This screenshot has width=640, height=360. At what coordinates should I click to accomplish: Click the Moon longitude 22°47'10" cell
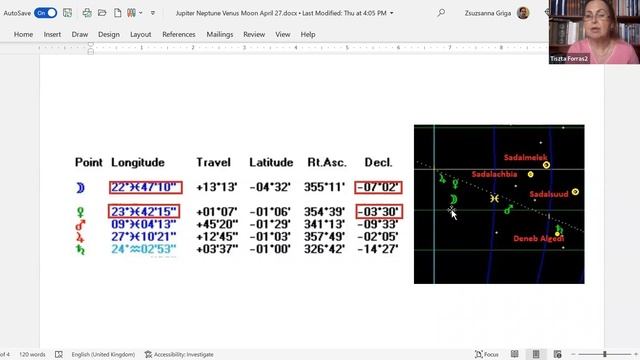(146, 187)
